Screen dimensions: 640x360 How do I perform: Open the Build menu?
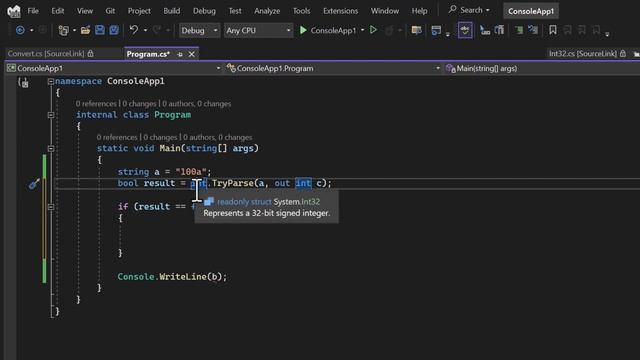[171, 11]
